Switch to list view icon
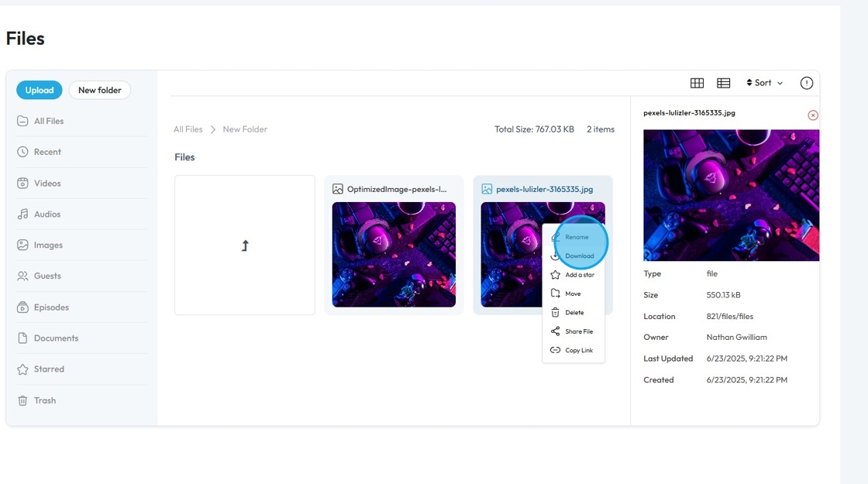Screen dimensions: 868x484 [724, 83]
